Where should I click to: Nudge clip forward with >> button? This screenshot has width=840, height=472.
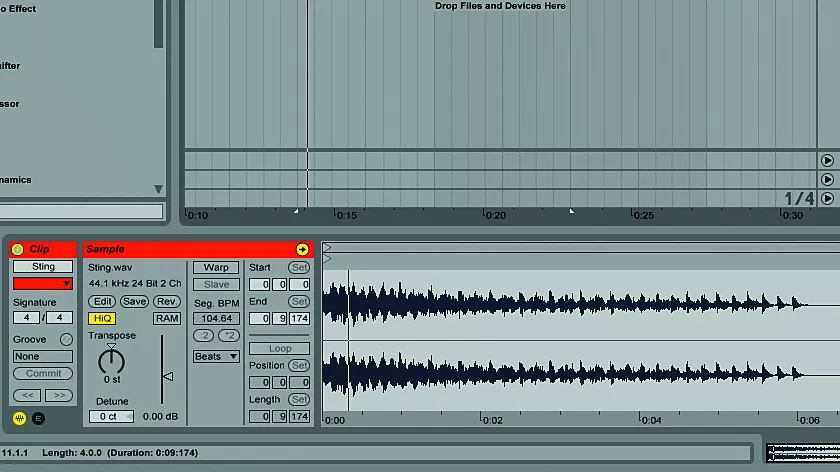click(x=58, y=395)
